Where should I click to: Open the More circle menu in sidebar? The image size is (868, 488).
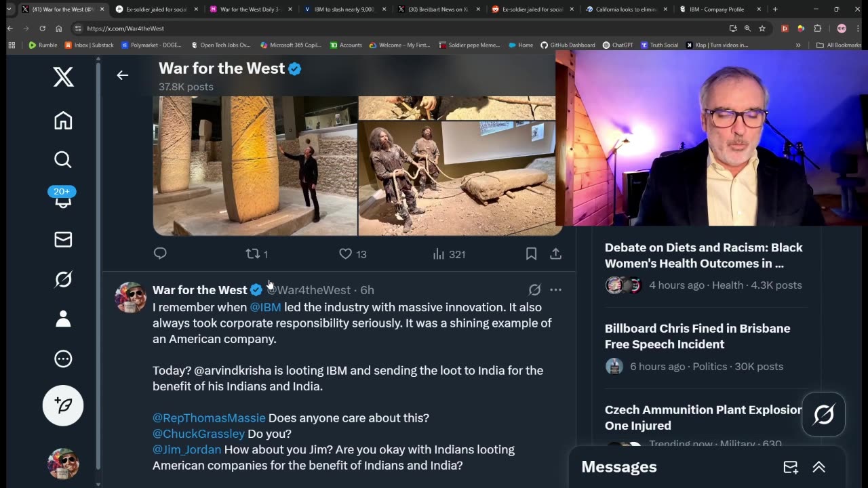[63, 359]
